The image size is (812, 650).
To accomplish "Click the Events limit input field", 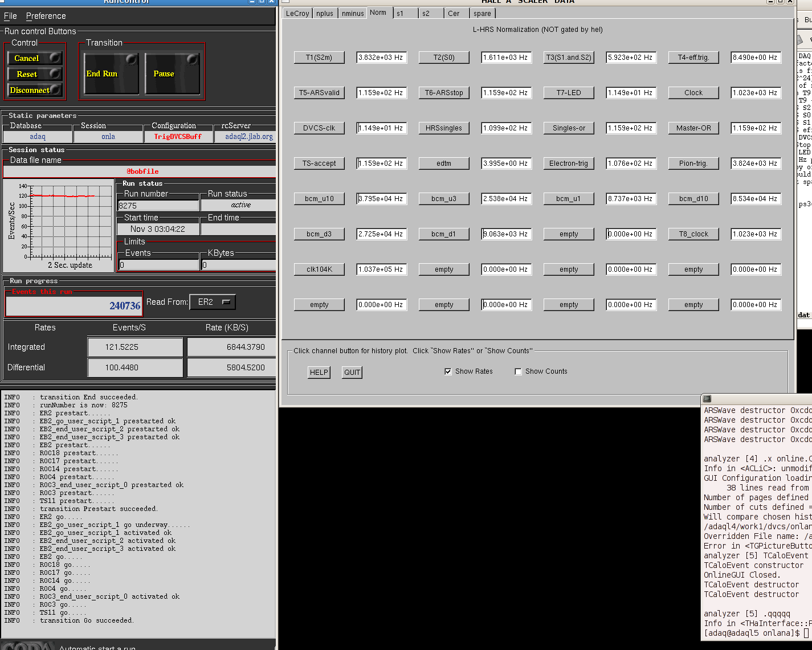I will pyautogui.click(x=158, y=265).
